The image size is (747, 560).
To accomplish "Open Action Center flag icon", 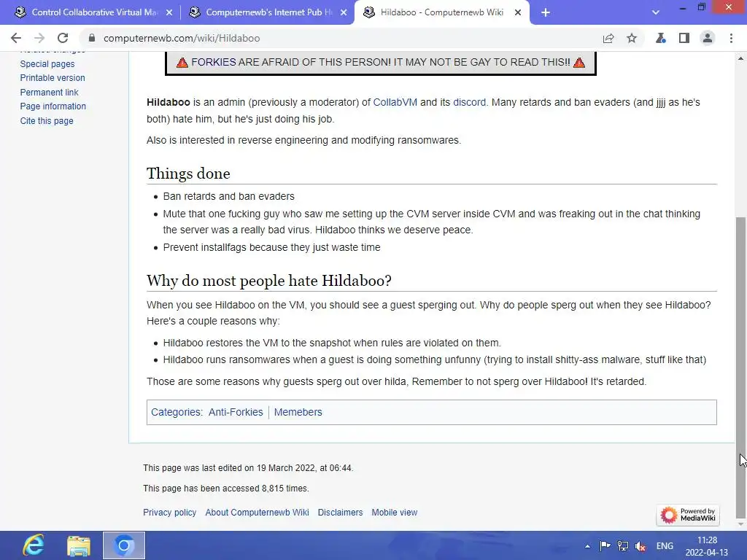I will [x=605, y=546].
